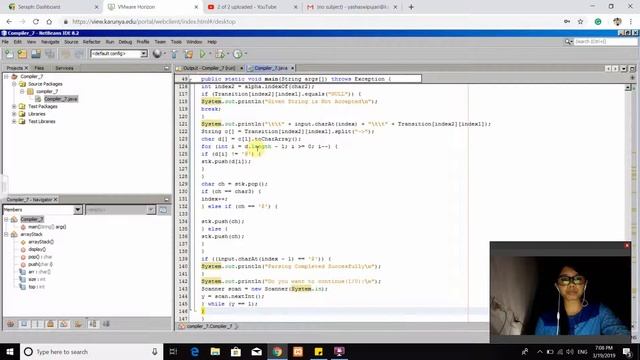The image size is (640, 360).
Task: Minimize the Navigator panel
Action: [167, 199]
